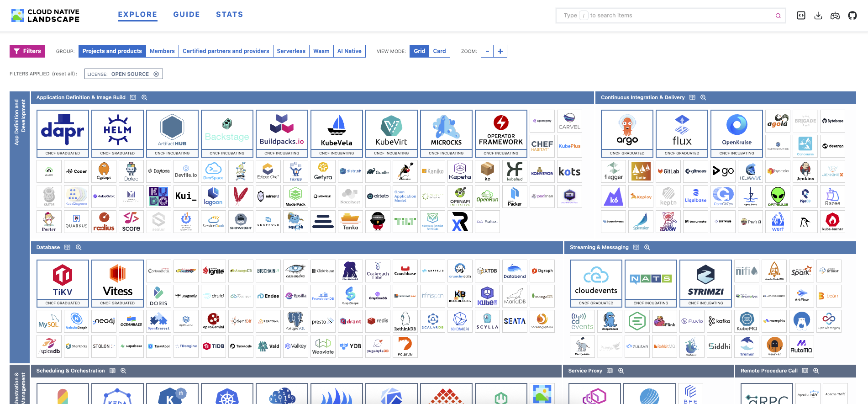The width and height of the screenshot is (868, 404).
Task: Zoom into Application Definition & Image Build section
Action: click(144, 97)
